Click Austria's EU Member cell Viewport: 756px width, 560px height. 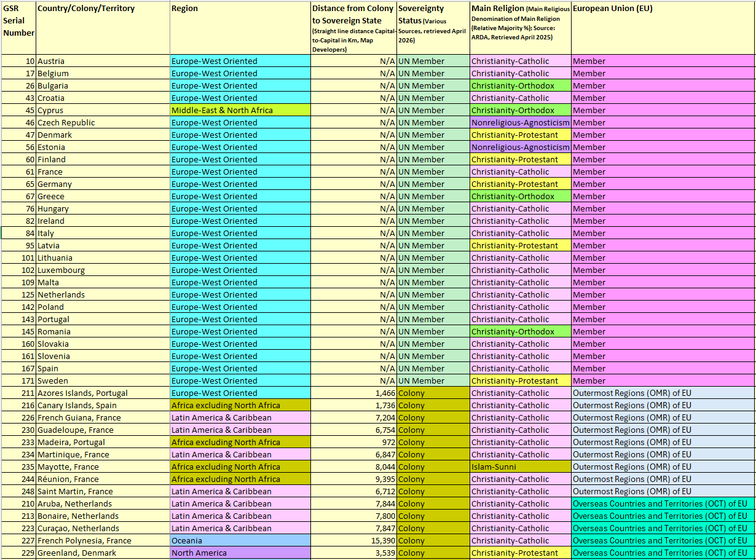[x=663, y=61]
